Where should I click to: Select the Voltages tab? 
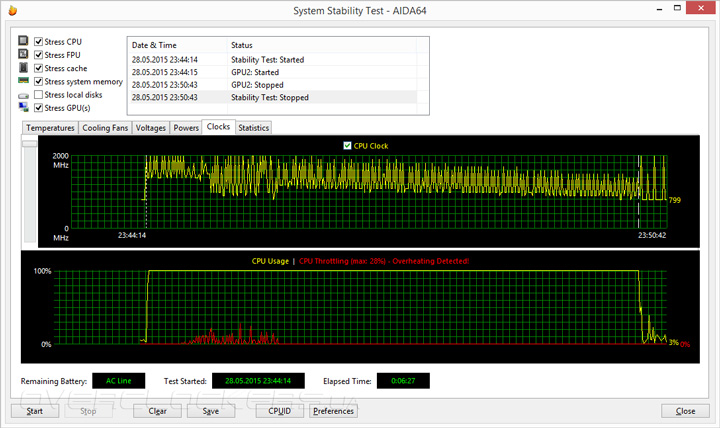pyautogui.click(x=151, y=128)
